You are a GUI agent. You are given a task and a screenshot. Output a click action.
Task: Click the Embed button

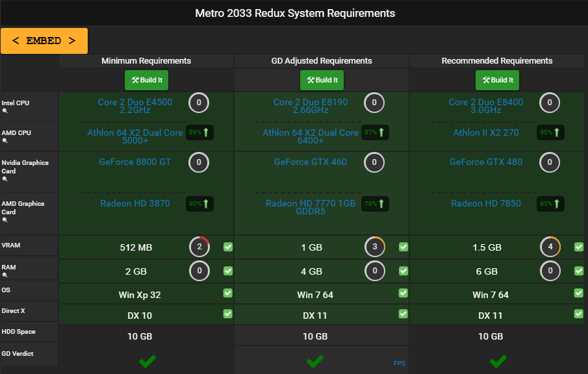click(44, 41)
